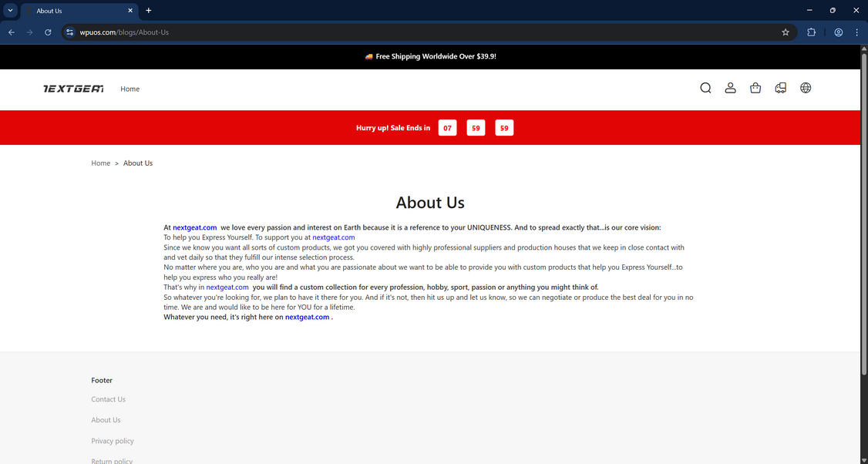Click the About Us page heading

(430, 203)
